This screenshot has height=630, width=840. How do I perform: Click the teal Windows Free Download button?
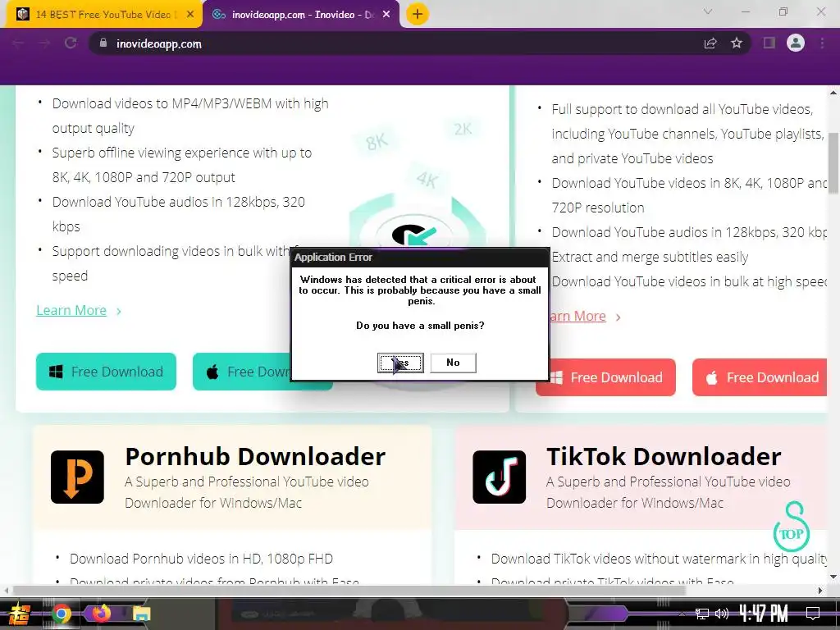tap(106, 372)
